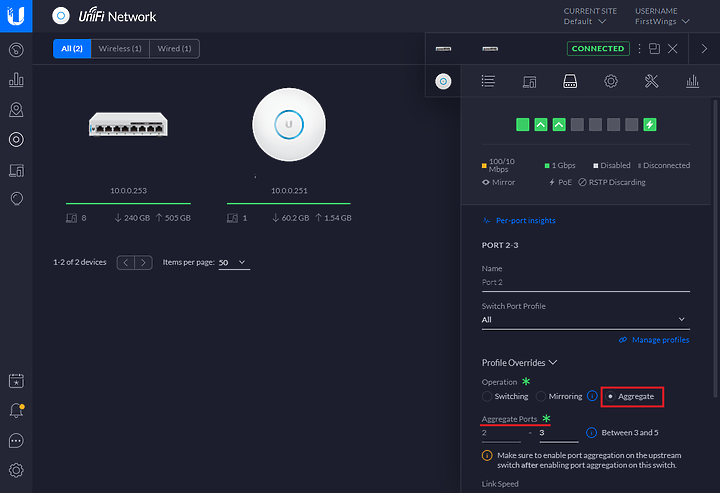Open the Dashboard gauge icon in sidebar

pyautogui.click(x=16, y=50)
